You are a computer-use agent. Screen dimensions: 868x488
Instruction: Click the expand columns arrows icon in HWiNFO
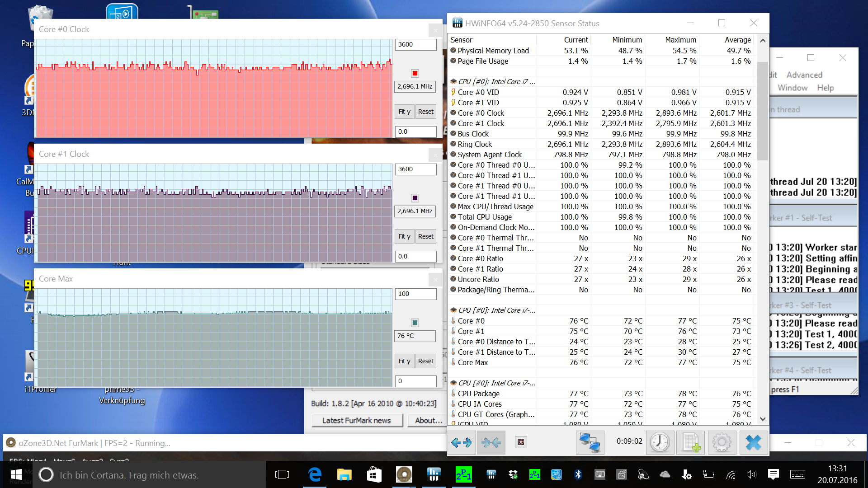(x=461, y=442)
